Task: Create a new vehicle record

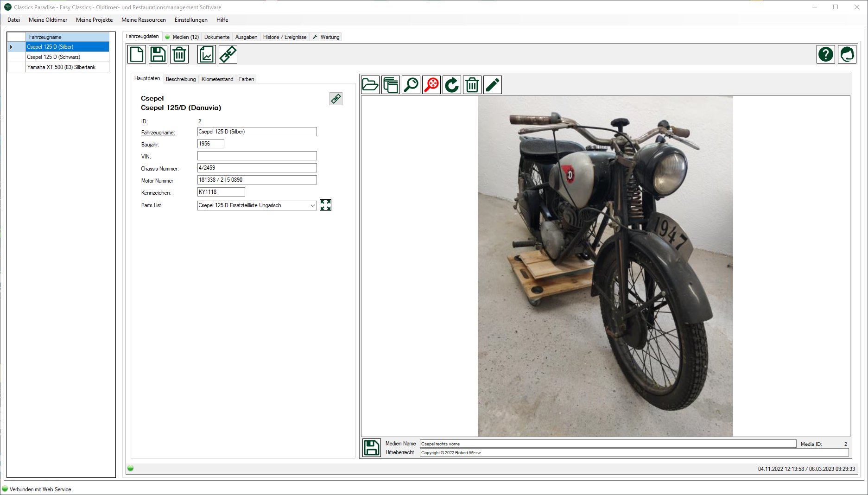Action: (137, 55)
